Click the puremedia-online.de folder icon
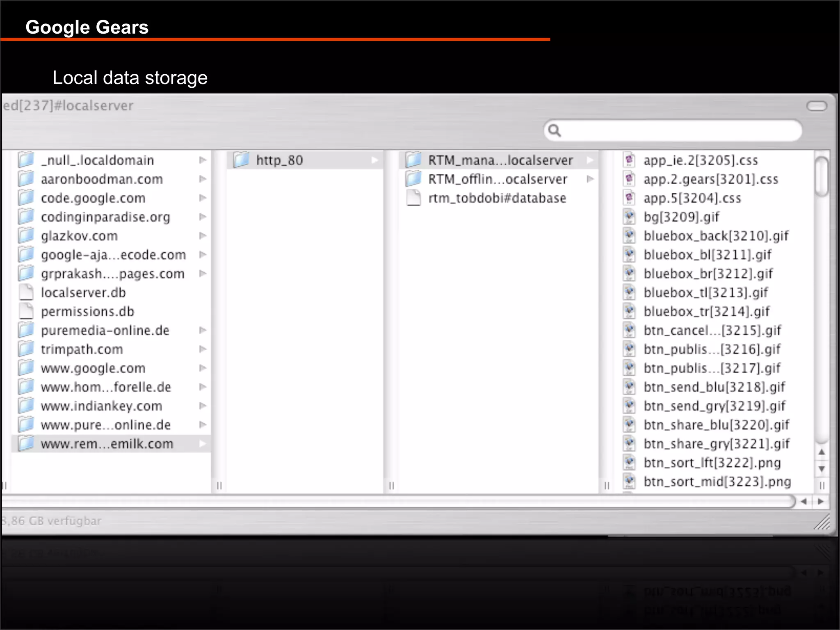 coord(26,330)
